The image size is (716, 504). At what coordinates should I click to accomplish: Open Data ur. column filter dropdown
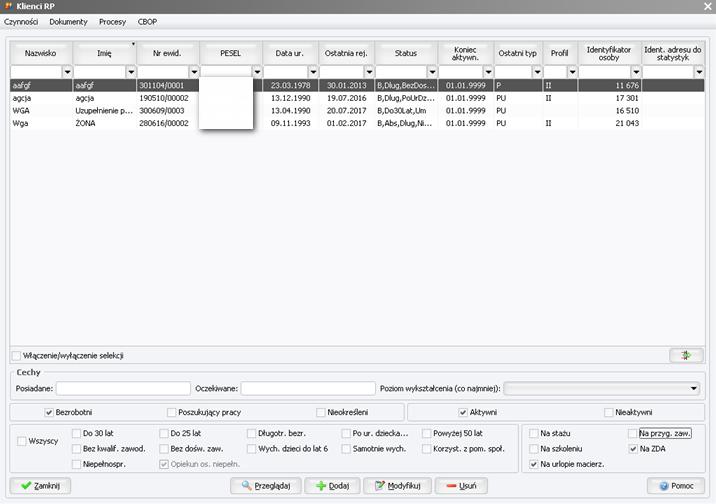pyautogui.click(x=313, y=72)
